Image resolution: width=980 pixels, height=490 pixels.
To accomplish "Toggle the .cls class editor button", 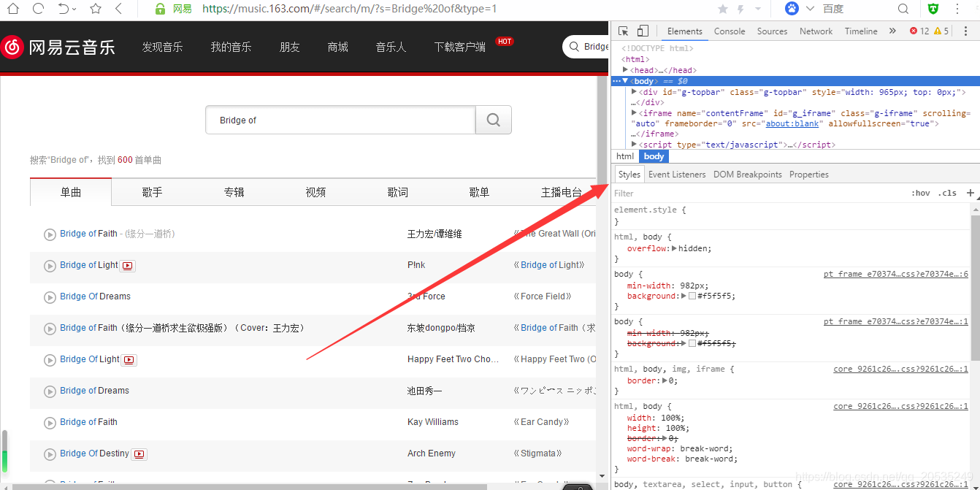I will (948, 194).
